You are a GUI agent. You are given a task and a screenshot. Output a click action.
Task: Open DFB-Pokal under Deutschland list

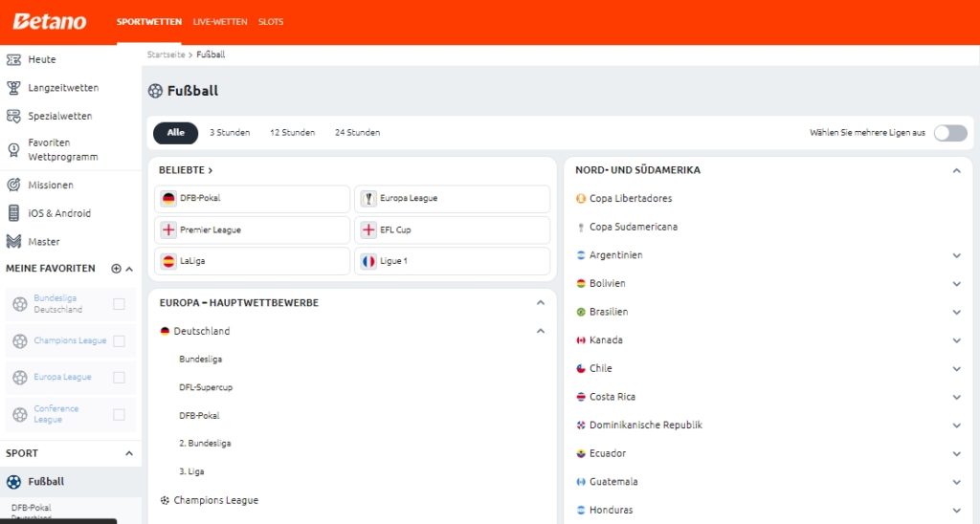[199, 415]
